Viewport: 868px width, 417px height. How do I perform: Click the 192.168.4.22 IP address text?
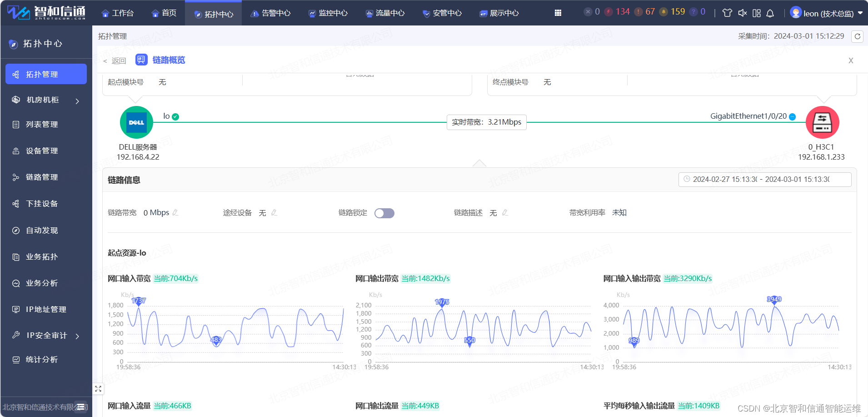pos(138,157)
